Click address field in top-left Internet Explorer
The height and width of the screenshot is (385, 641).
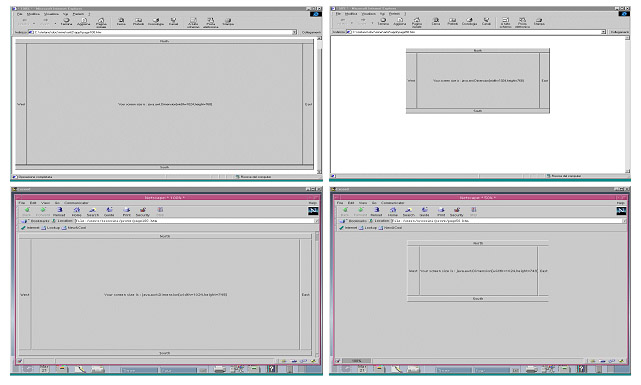162,32
